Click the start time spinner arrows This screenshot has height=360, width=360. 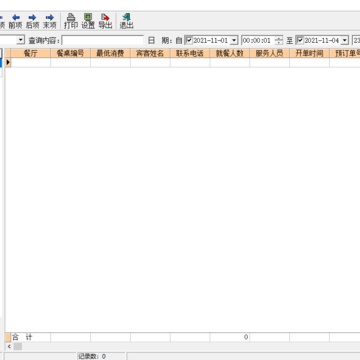pos(278,41)
